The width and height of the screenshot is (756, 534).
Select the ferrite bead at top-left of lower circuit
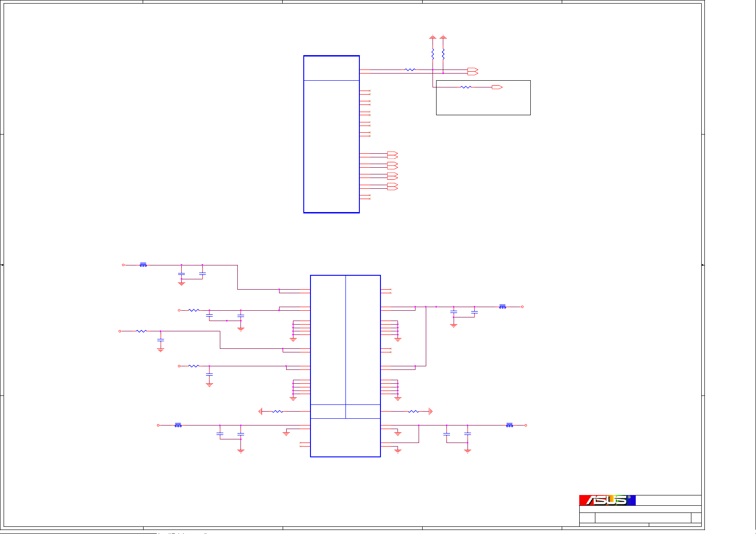coord(143,265)
